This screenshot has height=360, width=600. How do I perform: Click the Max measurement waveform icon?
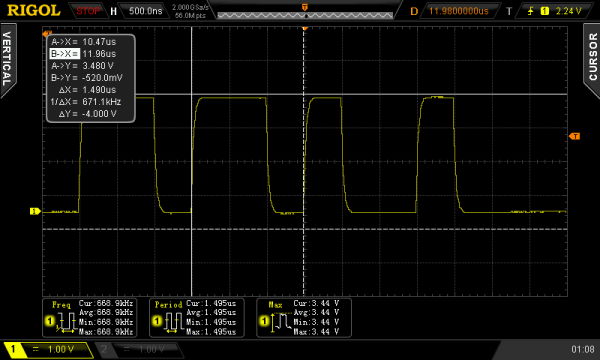click(282, 322)
